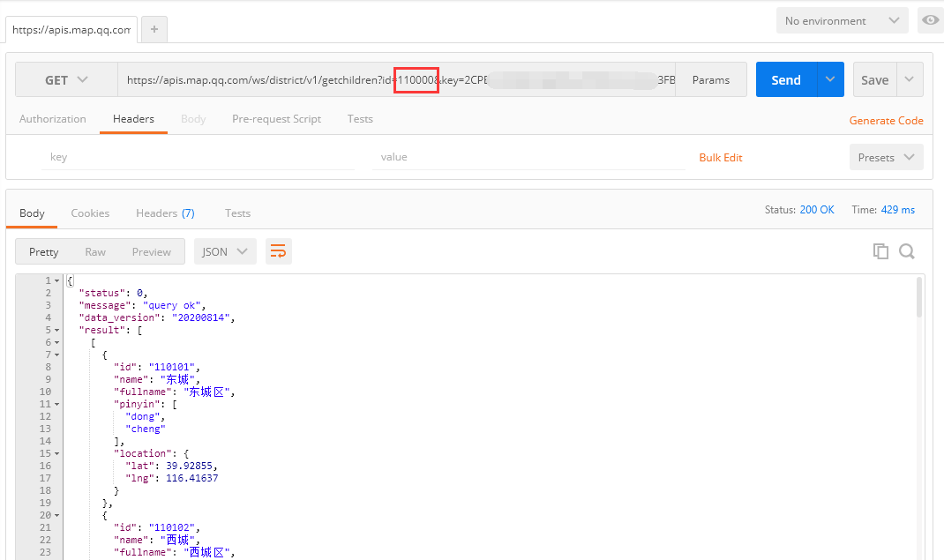Click the blue Send button

[x=786, y=80]
